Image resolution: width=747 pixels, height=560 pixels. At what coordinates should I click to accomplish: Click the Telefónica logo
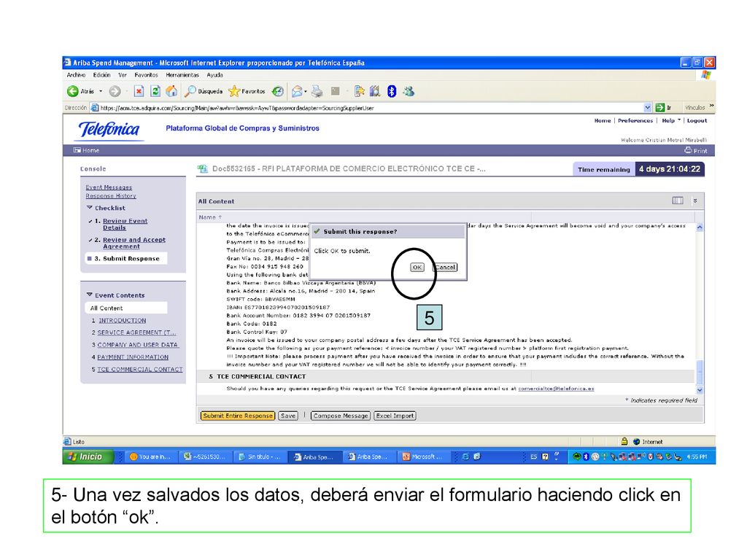[x=109, y=130]
